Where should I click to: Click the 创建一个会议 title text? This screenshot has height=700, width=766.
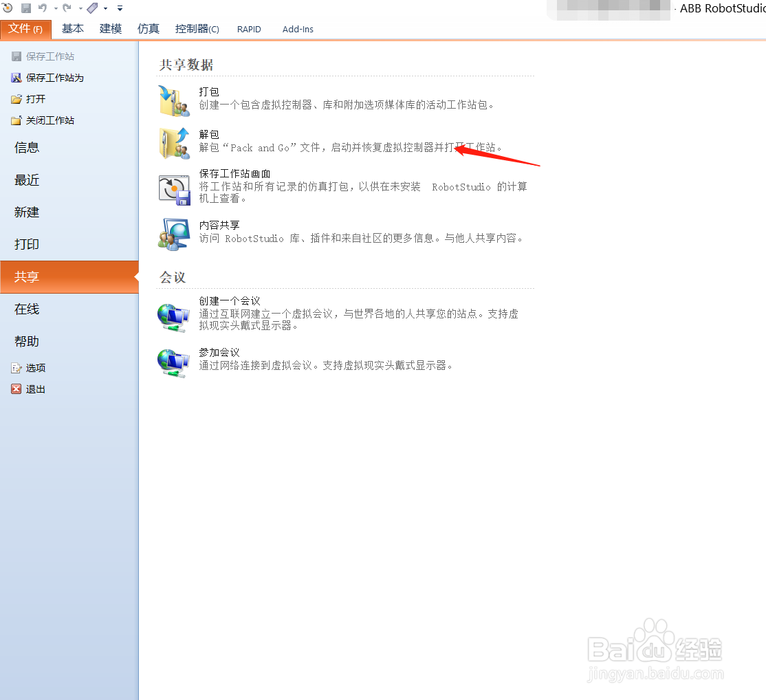click(230, 301)
